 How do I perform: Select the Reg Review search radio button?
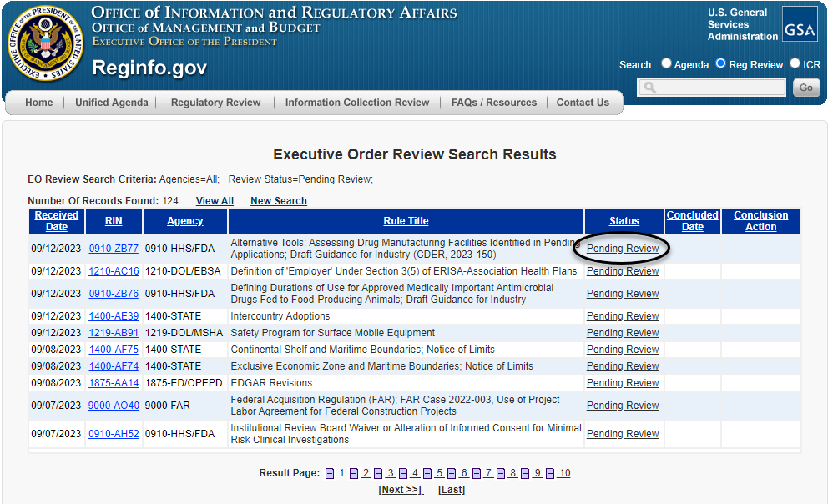(x=720, y=63)
